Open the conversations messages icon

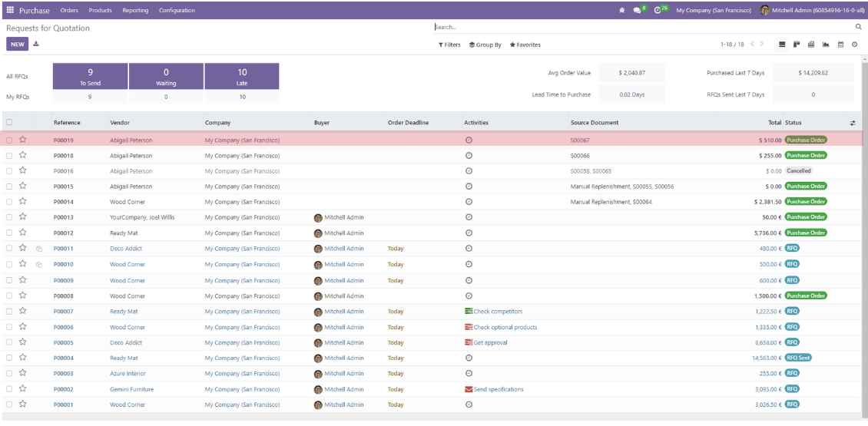tap(637, 11)
